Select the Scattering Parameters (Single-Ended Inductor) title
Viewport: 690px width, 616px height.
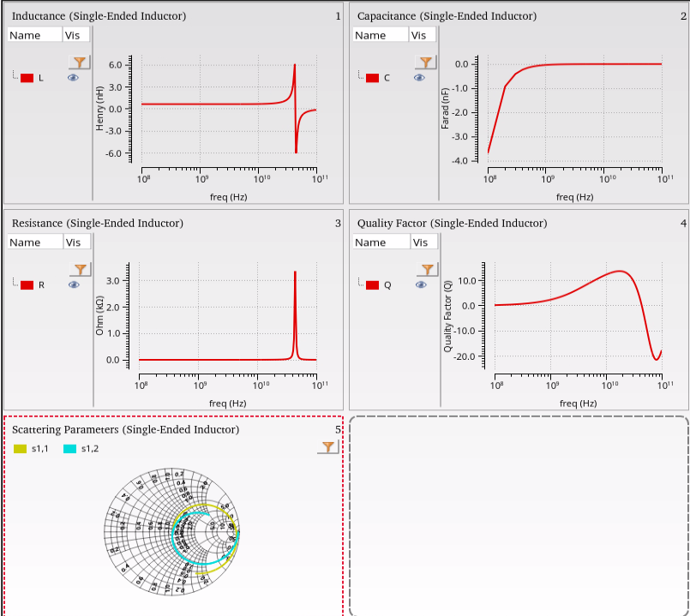pyautogui.click(x=125, y=429)
